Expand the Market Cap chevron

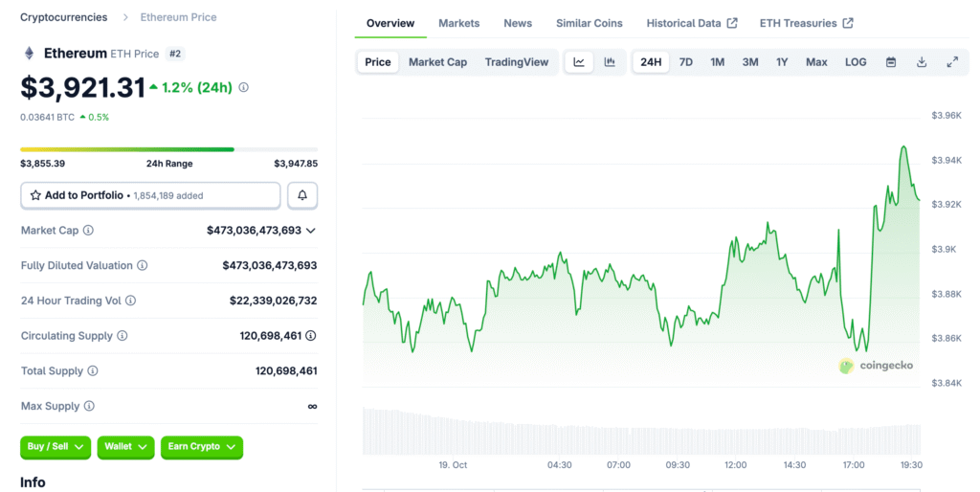(x=311, y=231)
